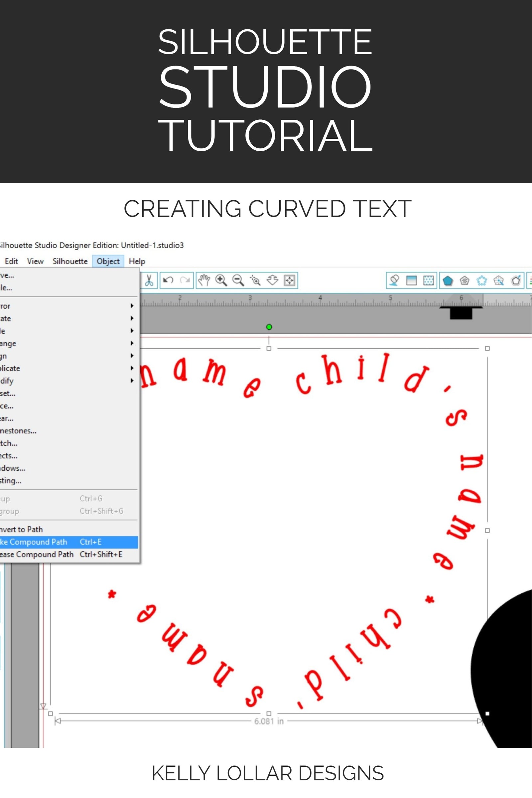This screenshot has height=798, width=532.
Task: Zoom in on the design
Action: [221, 280]
